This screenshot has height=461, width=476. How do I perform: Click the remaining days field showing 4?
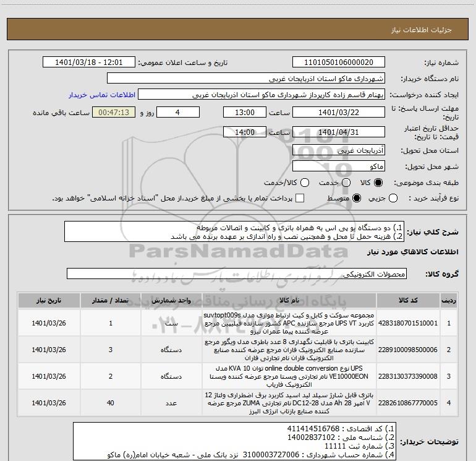click(178, 112)
